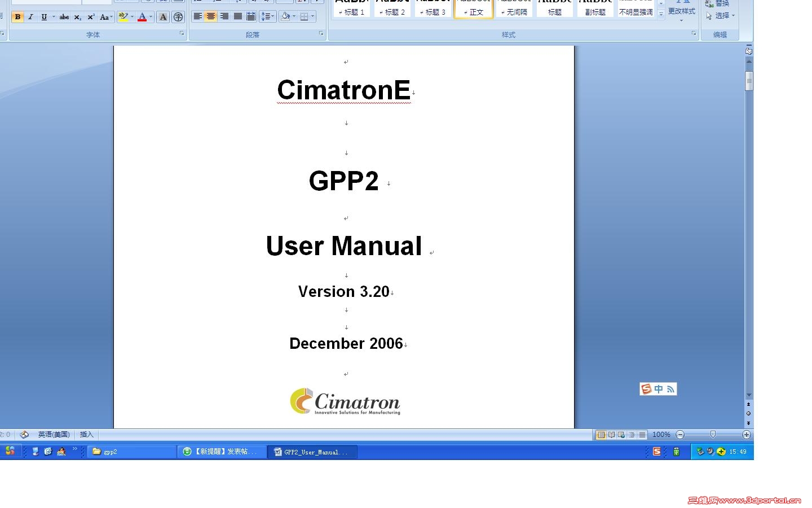Image resolution: width=812 pixels, height=508 pixels.
Task: Click Version 3.20 text
Action: click(x=344, y=291)
